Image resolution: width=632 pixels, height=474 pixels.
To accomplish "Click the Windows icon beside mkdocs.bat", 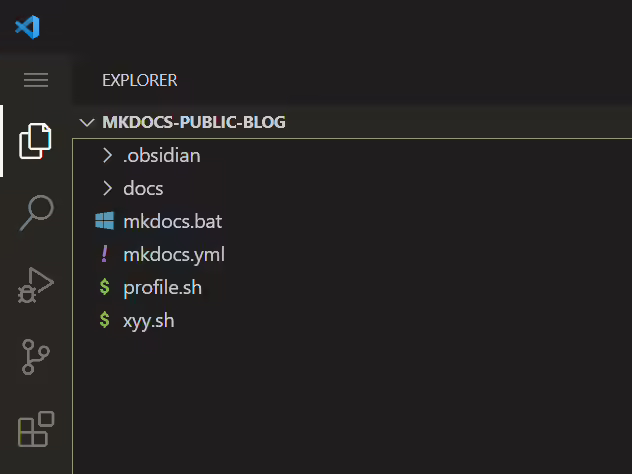I will pos(104,221).
